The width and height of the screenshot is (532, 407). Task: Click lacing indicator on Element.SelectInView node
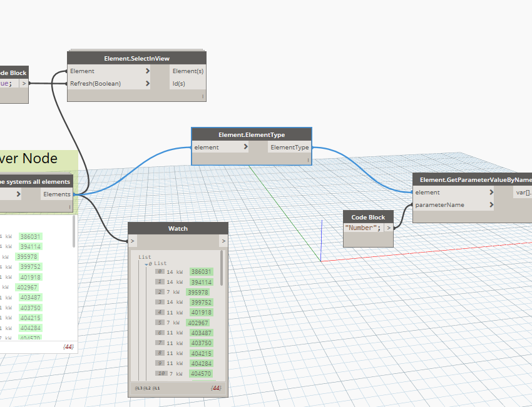[x=203, y=96]
